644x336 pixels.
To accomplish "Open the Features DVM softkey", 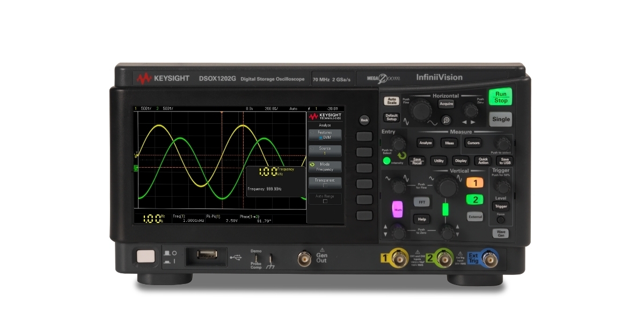I will pos(325,134).
